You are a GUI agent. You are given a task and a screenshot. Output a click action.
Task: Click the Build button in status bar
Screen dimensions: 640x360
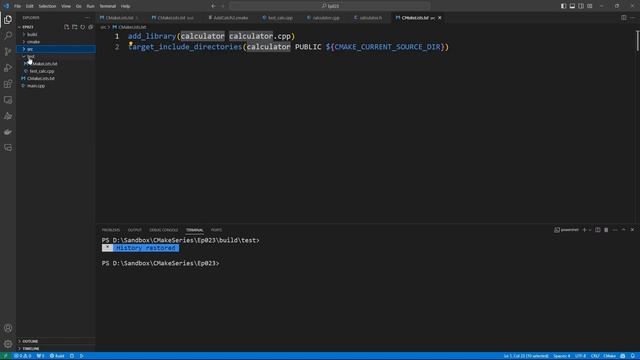[57, 356]
